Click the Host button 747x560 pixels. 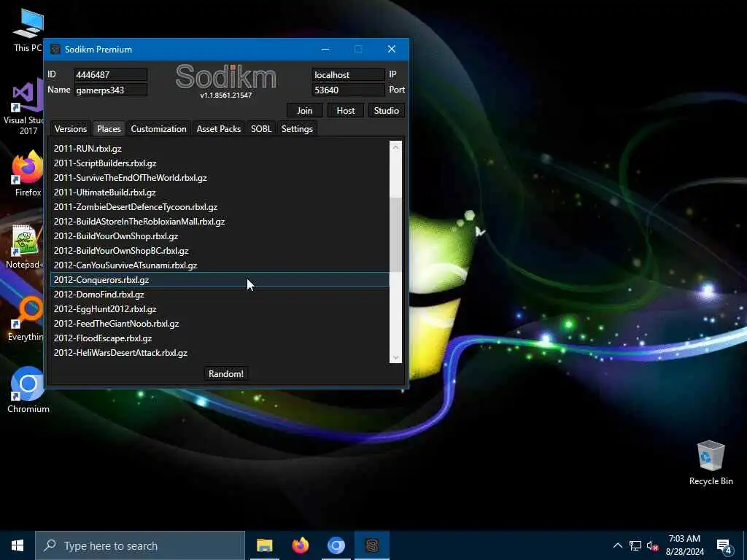tap(345, 111)
